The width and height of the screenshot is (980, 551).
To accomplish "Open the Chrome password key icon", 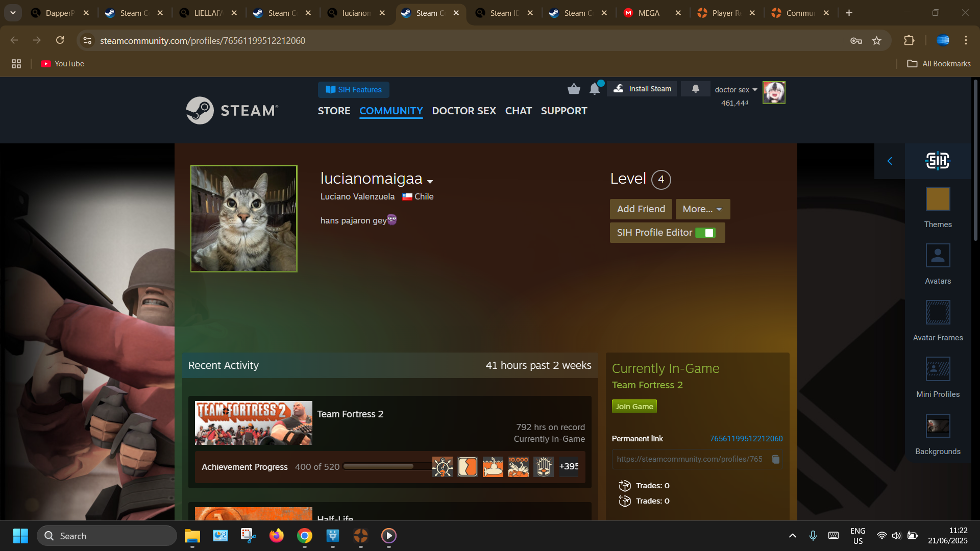I will pyautogui.click(x=856, y=40).
